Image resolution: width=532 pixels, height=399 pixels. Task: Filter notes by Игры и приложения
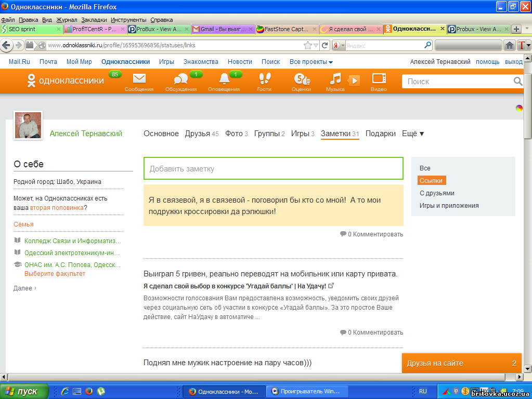(449, 205)
